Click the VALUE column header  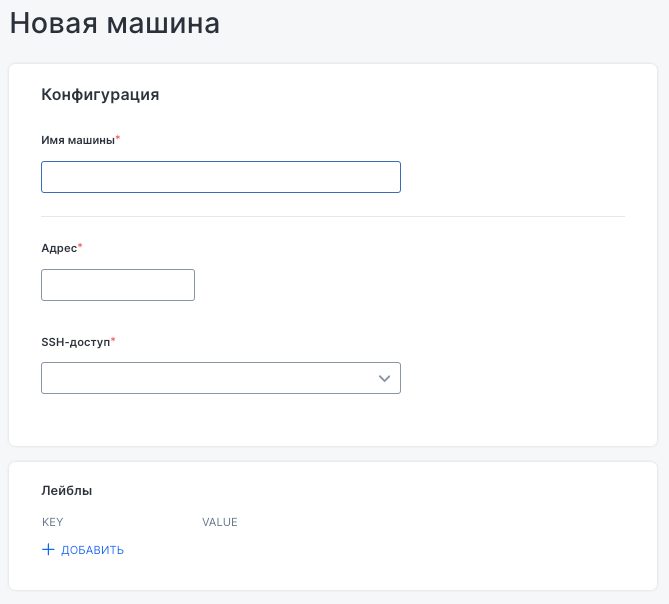click(x=219, y=522)
